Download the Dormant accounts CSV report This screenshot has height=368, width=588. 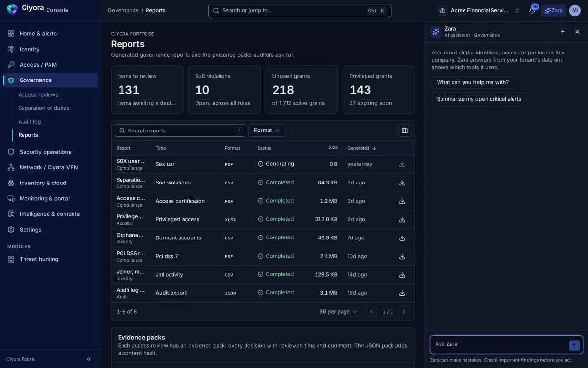(402, 238)
